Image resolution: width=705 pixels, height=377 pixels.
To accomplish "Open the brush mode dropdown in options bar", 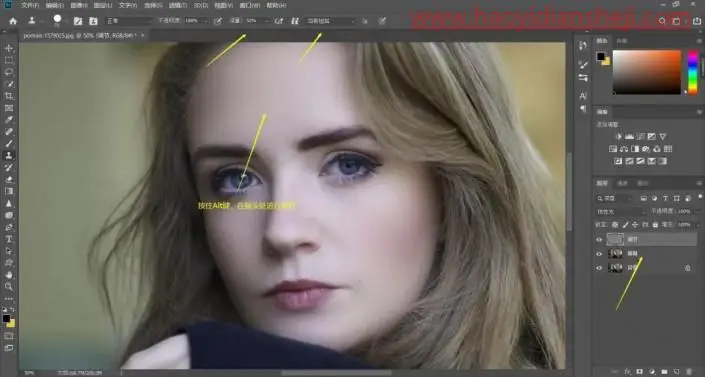I will click(x=129, y=21).
